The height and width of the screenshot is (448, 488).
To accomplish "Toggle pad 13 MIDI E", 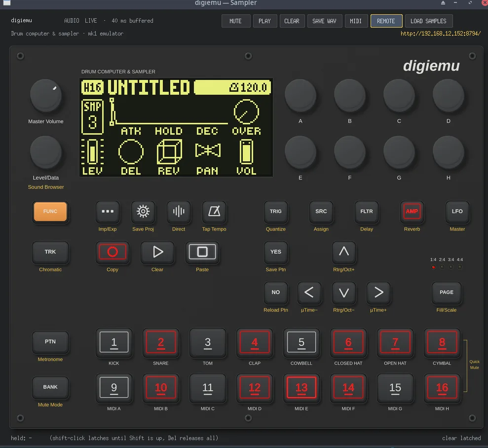I will (x=301, y=388).
